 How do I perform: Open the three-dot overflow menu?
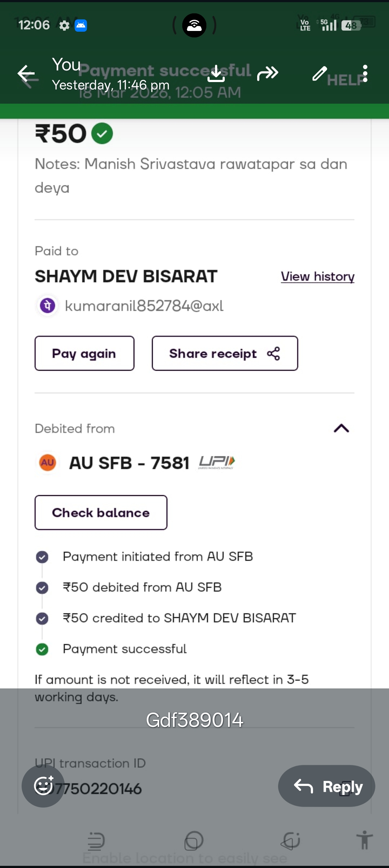coord(365,73)
